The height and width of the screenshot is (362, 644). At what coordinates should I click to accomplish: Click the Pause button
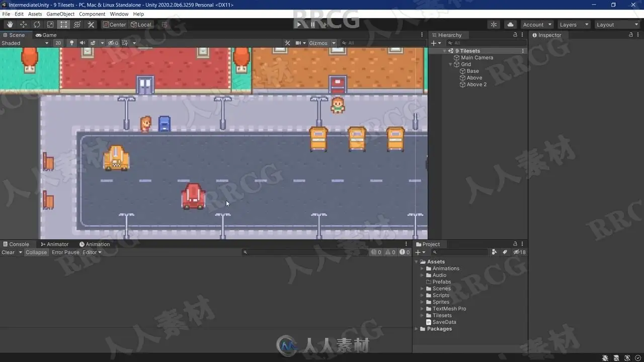(x=312, y=25)
